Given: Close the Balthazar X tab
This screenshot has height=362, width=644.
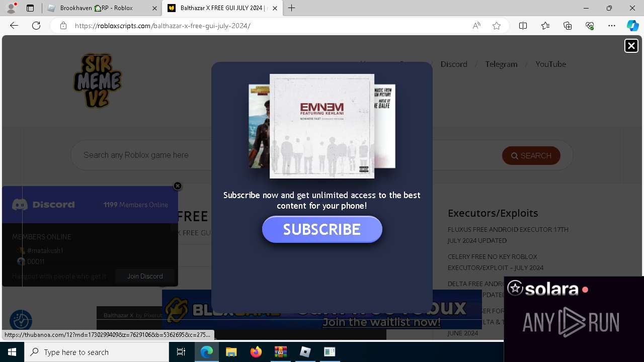Looking at the screenshot, I should point(275,8).
